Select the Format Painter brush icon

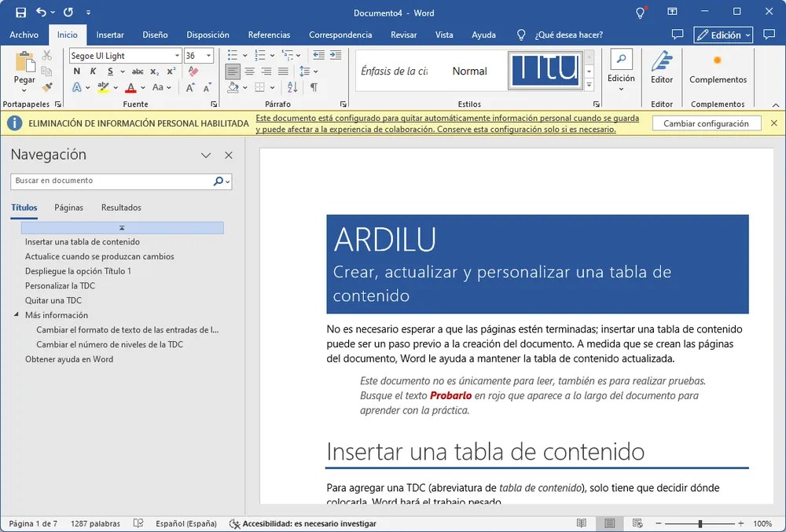[47, 87]
